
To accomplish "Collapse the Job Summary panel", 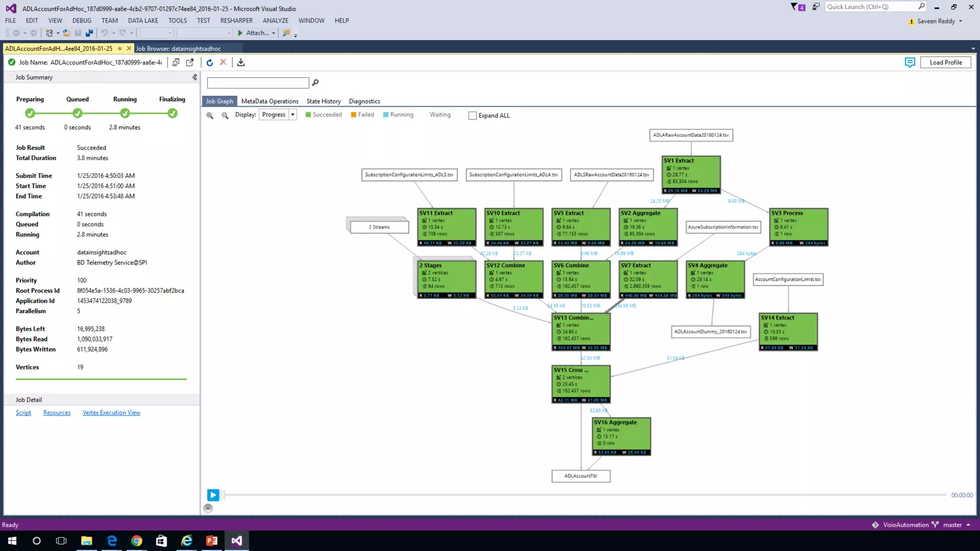I will pyautogui.click(x=194, y=77).
